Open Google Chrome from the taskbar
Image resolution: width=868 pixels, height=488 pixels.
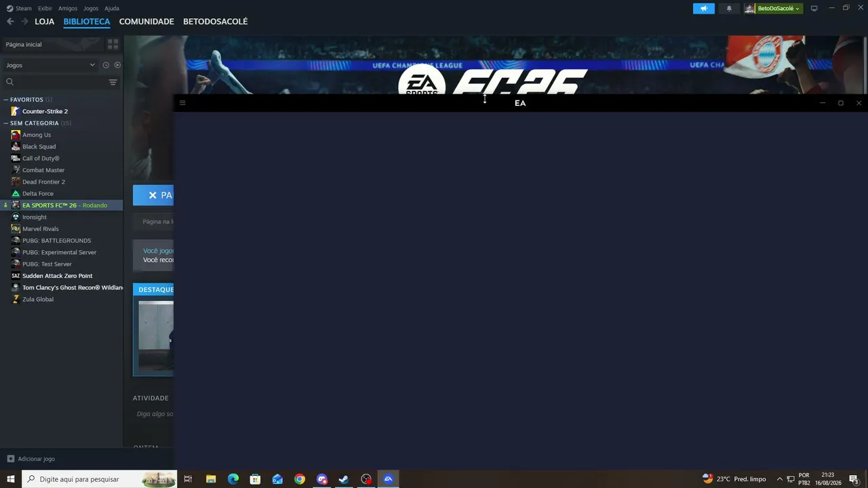[x=300, y=479]
